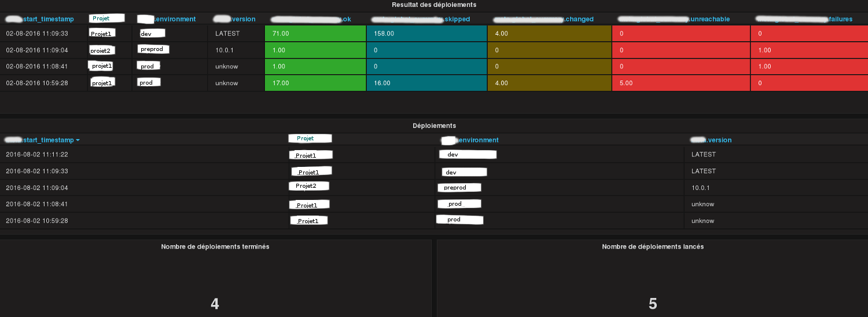Click the teal skipped cell showing 158.00
The height and width of the screenshot is (317, 868).
pos(427,34)
